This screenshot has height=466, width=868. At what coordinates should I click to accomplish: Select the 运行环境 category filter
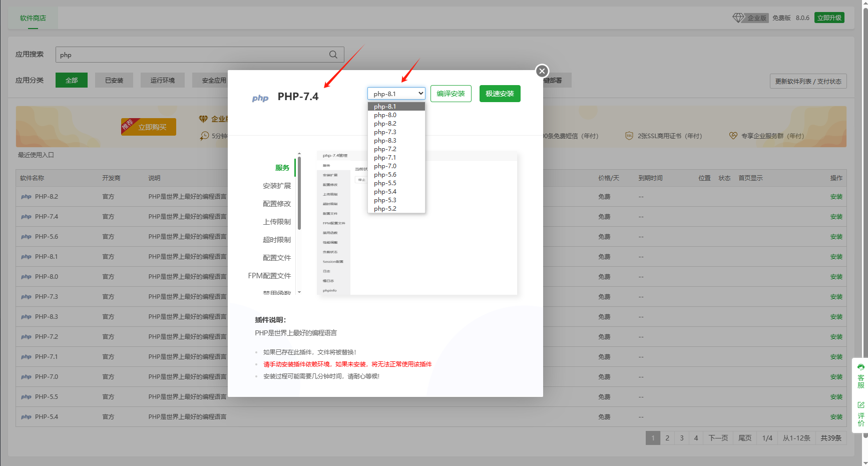coord(163,80)
